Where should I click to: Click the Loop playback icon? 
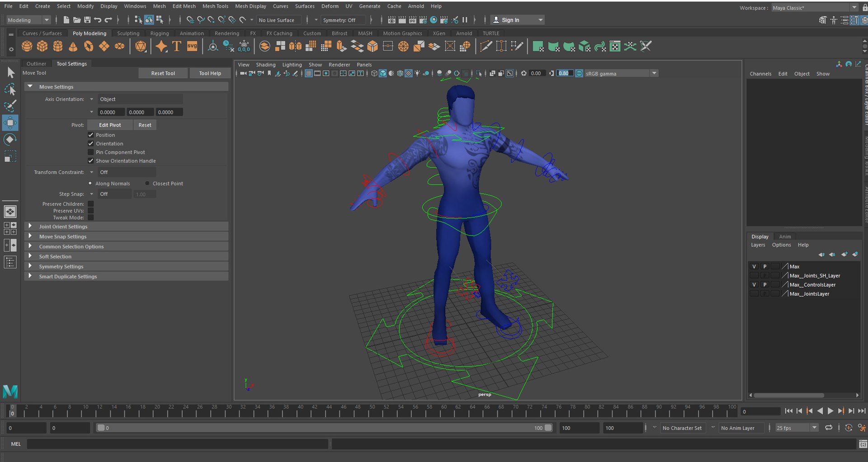pyautogui.click(x=829, y=428)
